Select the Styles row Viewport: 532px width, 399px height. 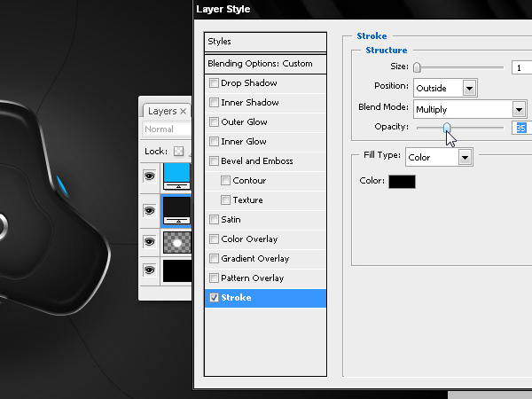265,42
